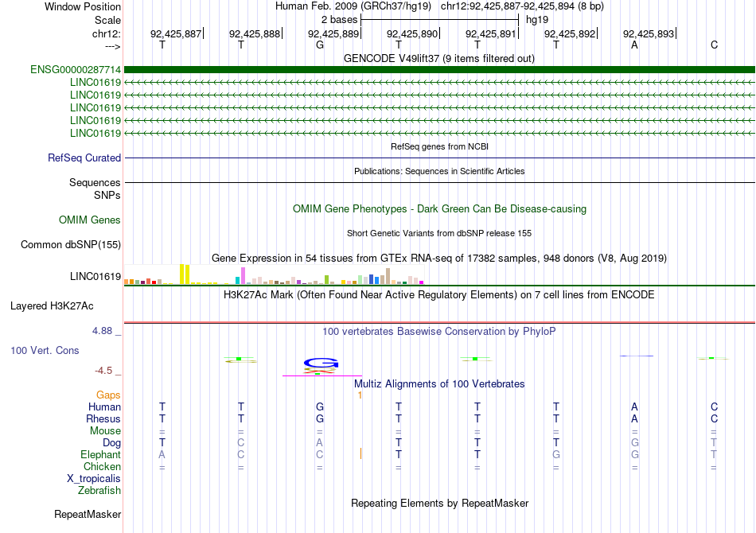Screen dimensions: 756x533
Task: Open Publications: Sequences in Scientific Articles title
Action: pos(439,171)
